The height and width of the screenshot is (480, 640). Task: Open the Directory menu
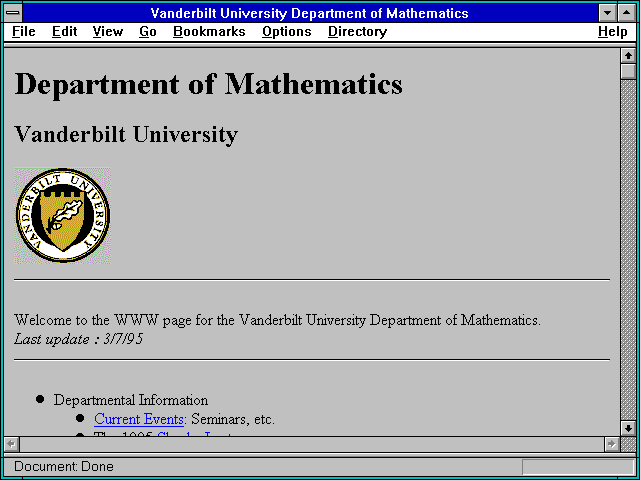tap(358, 32)
